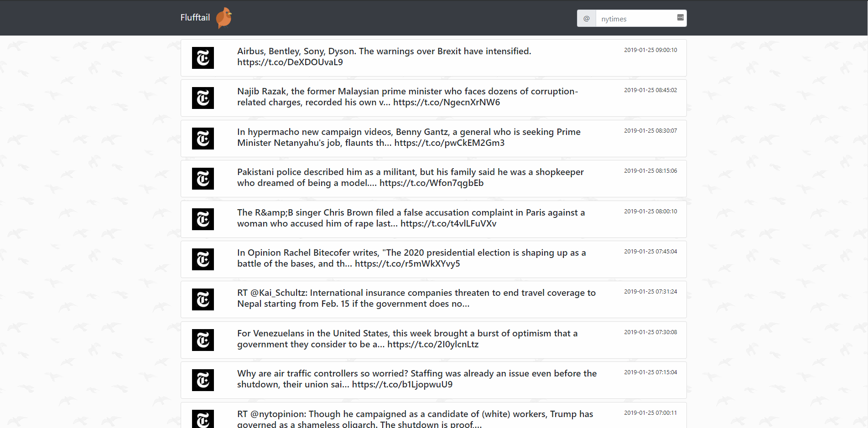Click the NYT avatar on the air traffic controllers tweet
Viewport: 868px width, 428px height.
tap(203, 380)
